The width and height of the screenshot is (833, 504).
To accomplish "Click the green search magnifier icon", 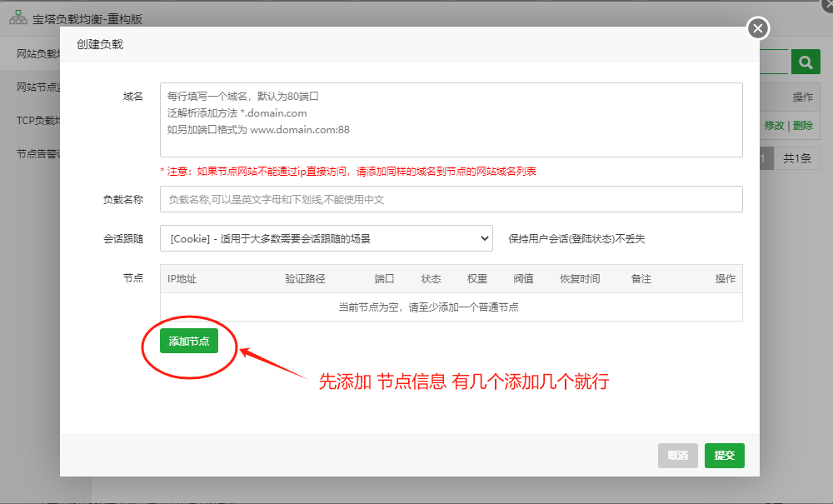I will pos(806,62).
